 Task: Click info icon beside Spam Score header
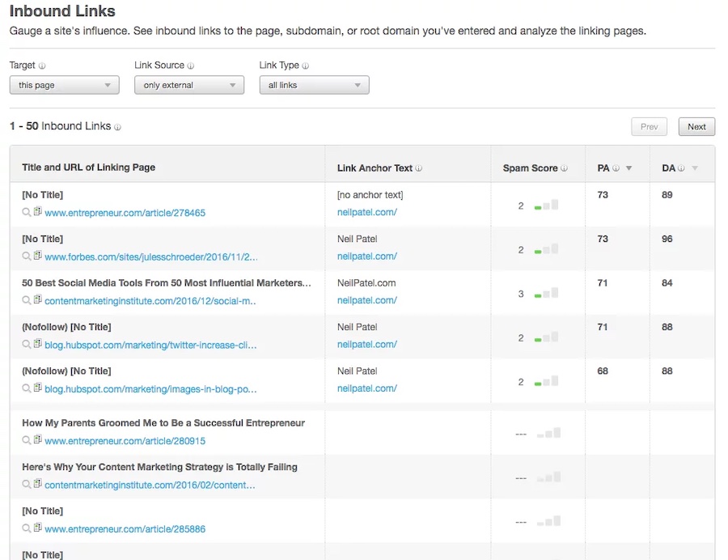pyautogui.click(x=564, y=168)
